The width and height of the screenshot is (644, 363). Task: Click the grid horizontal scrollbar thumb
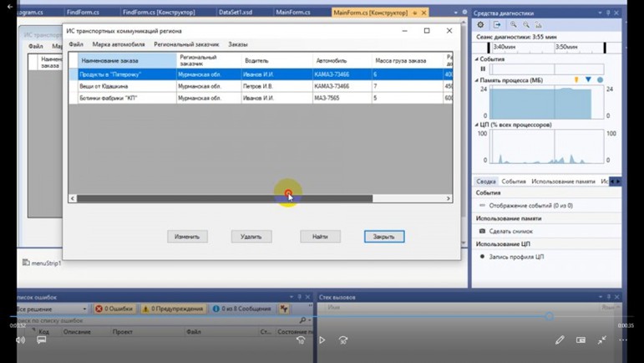tap(225, 198)
